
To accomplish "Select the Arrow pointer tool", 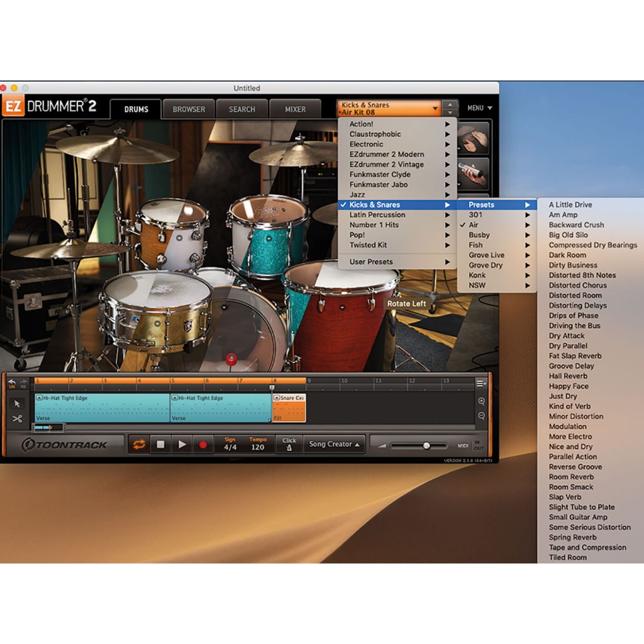I will (17, 404).
